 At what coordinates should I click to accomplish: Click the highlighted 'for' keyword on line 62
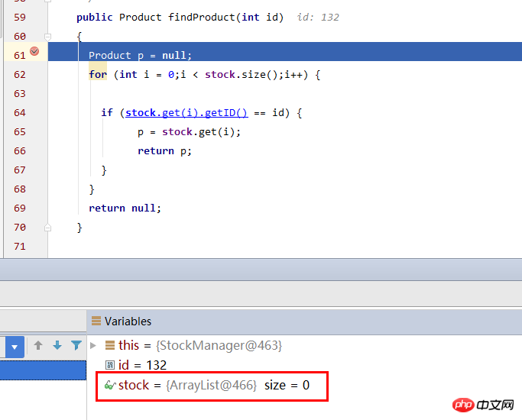(98, 74)
